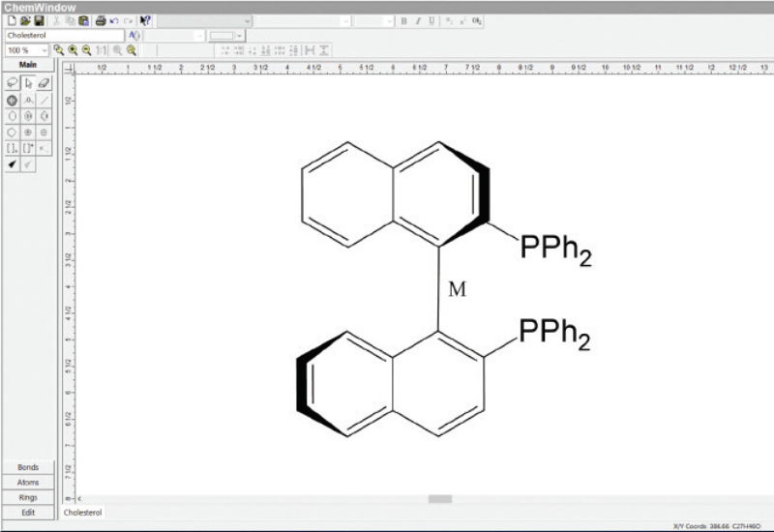
Task: Click the Print icon in toolbar
Action: pos(100,20)
